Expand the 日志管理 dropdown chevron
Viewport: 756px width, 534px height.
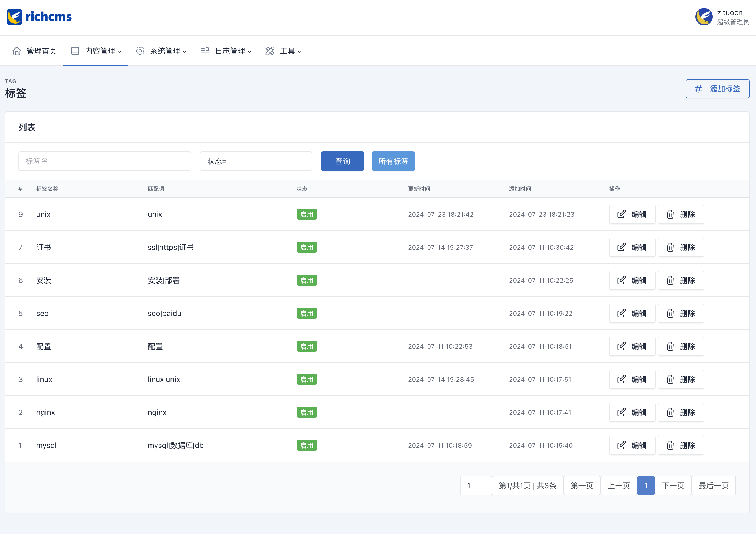pyautogui.click(x=249, y=52)
